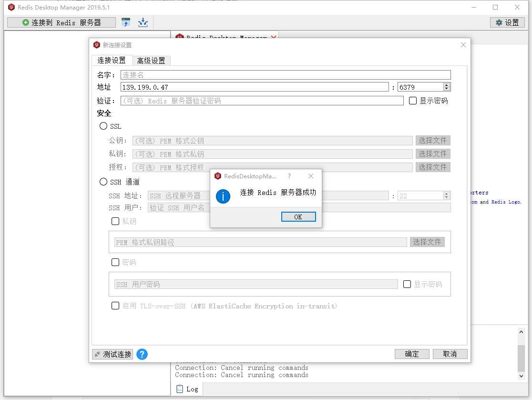Click OK in the success message dialog
This screenshot has width=532, height=400.
pyautogui.click(x=298, y=217)
